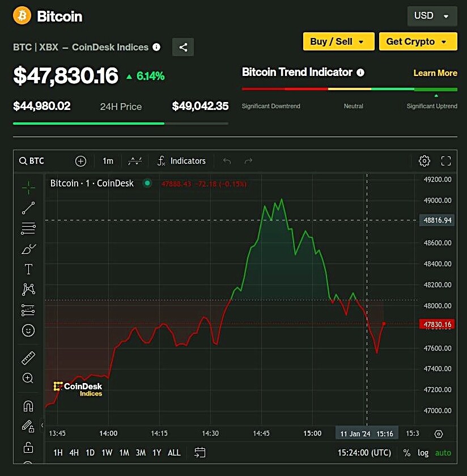
Task: Toggle percent scale mode
Action: pyautogui.click(x=407, y=453)
